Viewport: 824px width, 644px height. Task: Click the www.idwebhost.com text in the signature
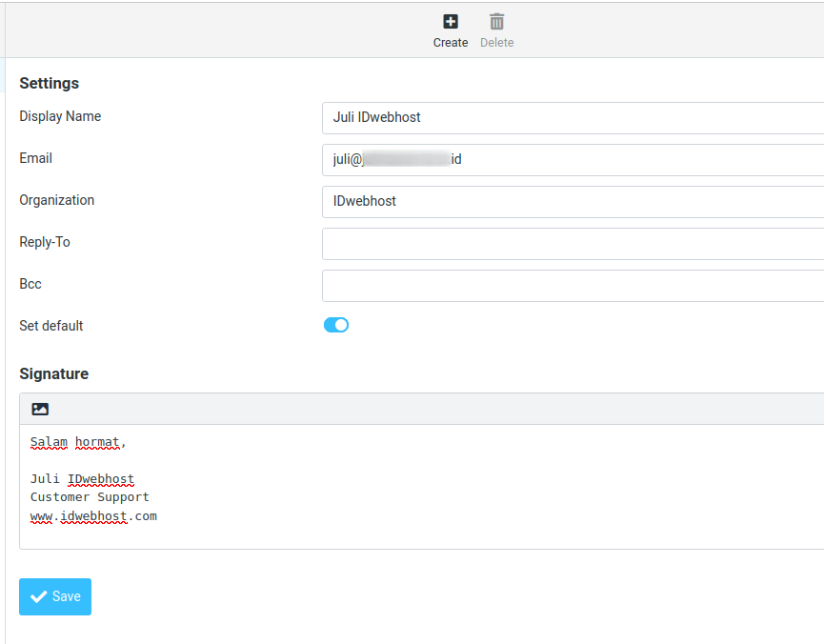(x=93, y=515)
